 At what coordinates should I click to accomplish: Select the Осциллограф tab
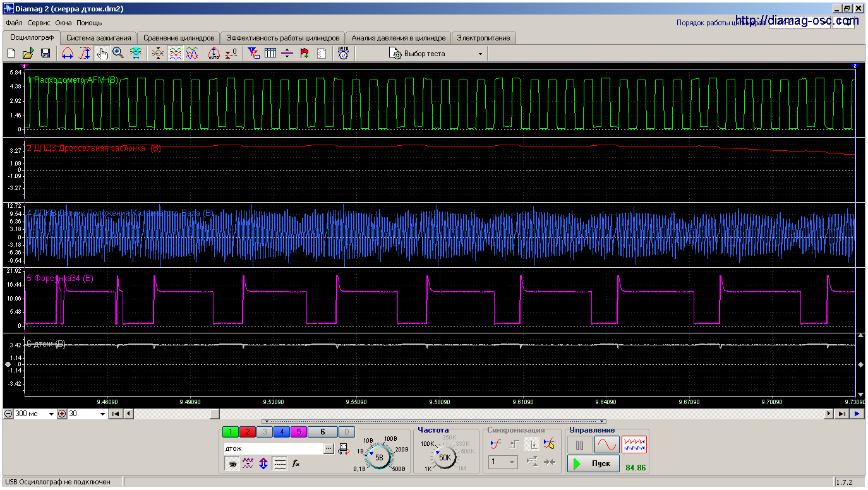pyautogui.click(x=32, y=37)
